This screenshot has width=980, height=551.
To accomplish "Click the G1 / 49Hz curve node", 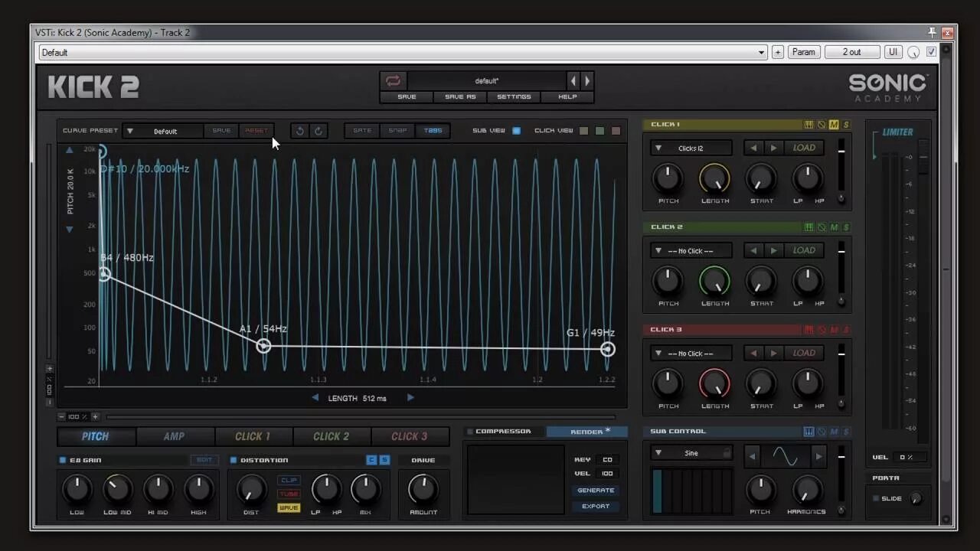I will [607, 349].
